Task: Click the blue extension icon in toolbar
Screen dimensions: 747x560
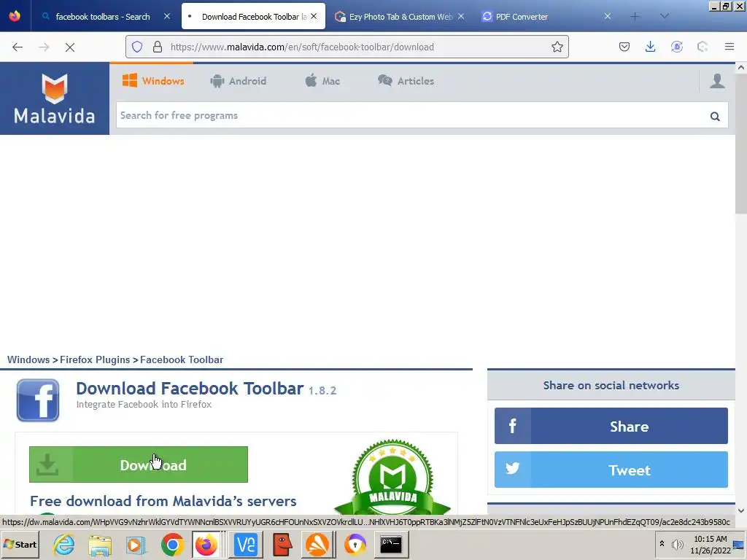Action: click(x=676, y=47)
